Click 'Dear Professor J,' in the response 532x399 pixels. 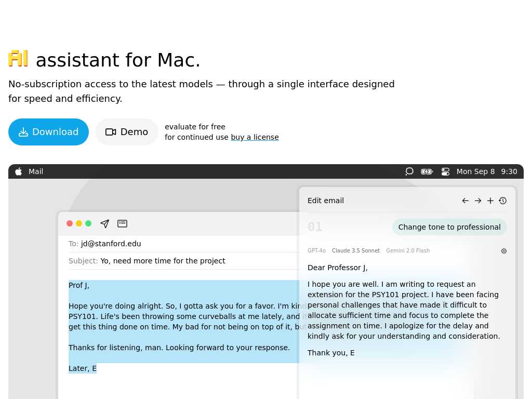338,268
